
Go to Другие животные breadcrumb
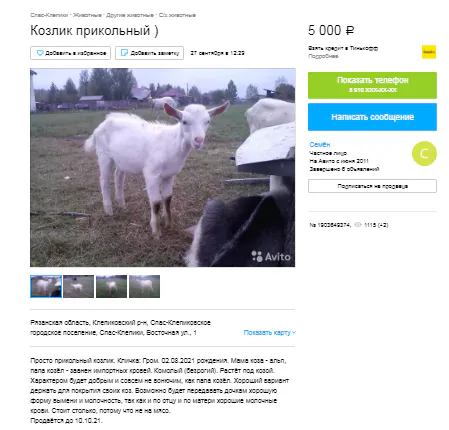click(x=130, y=15)
